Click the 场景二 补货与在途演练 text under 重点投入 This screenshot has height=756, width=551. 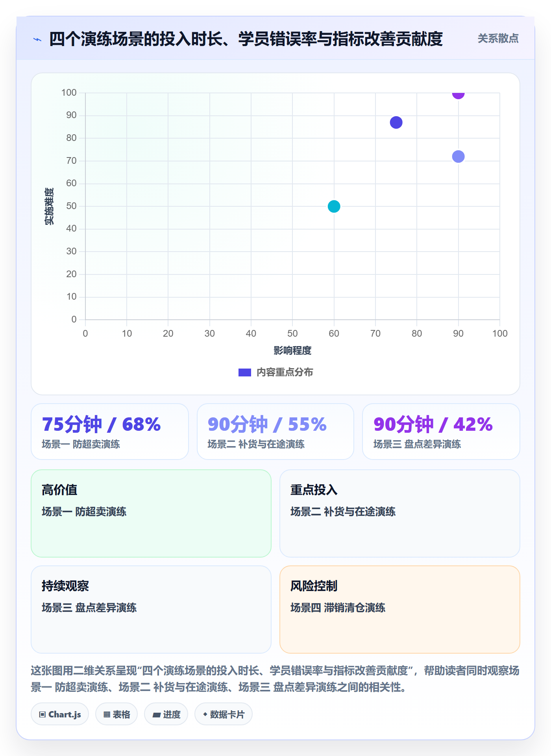[343, 511]
